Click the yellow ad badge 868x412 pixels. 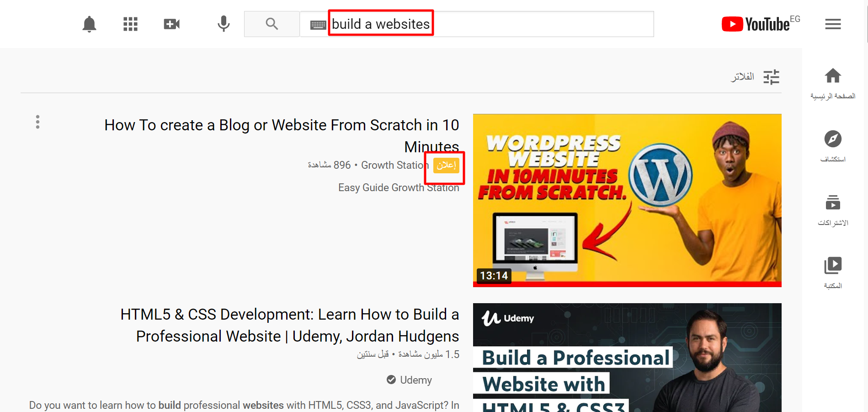pos(446,166)
